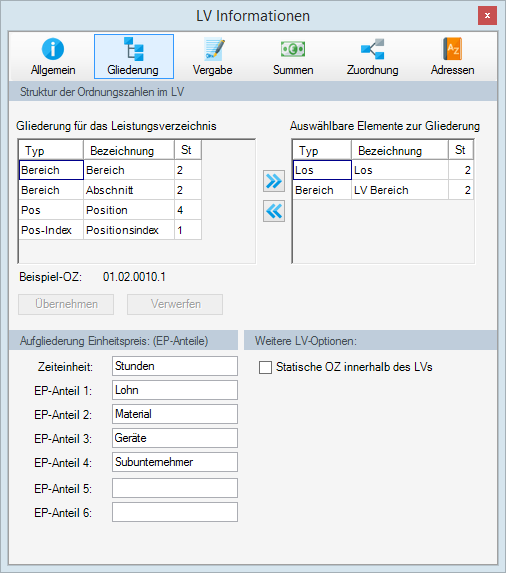Click the double left arrow move button
The image size is (506, 573).
point(274,211)
